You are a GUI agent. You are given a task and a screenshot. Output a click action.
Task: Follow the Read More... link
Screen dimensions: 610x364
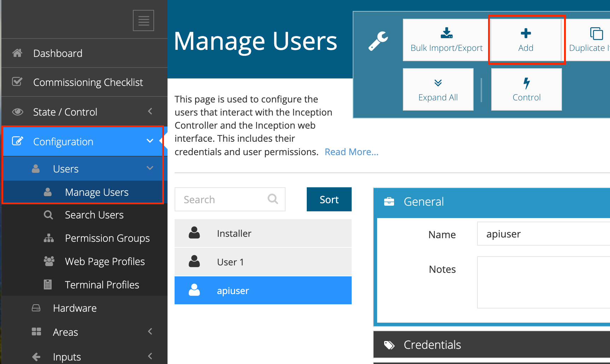tap(351, 152)
